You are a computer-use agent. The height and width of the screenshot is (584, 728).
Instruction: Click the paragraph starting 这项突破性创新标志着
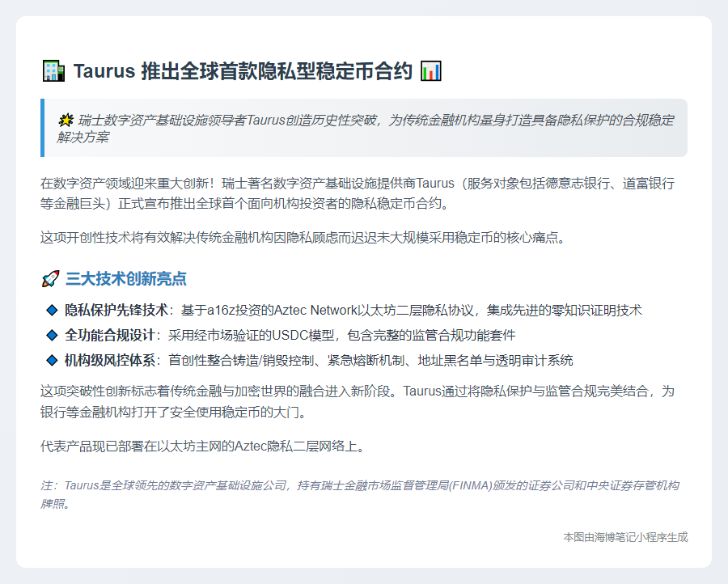click(358, 401)
